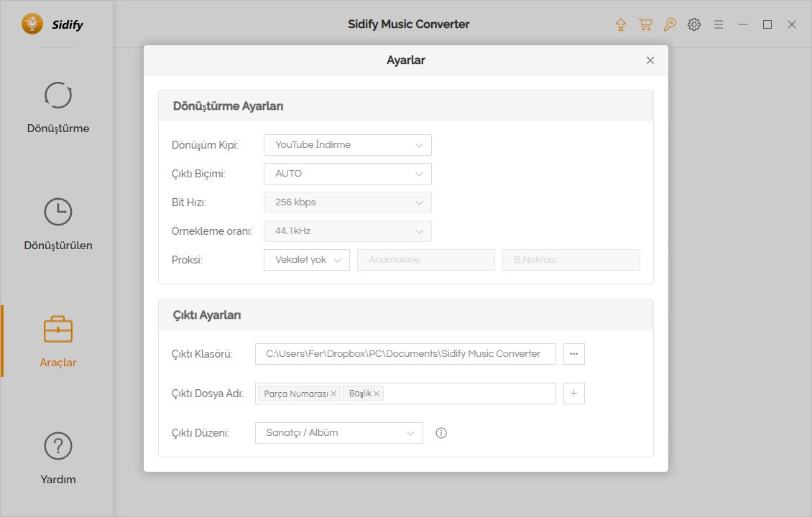
Task: Click the Anamakine proxy host field
Action: coord(425,260)
